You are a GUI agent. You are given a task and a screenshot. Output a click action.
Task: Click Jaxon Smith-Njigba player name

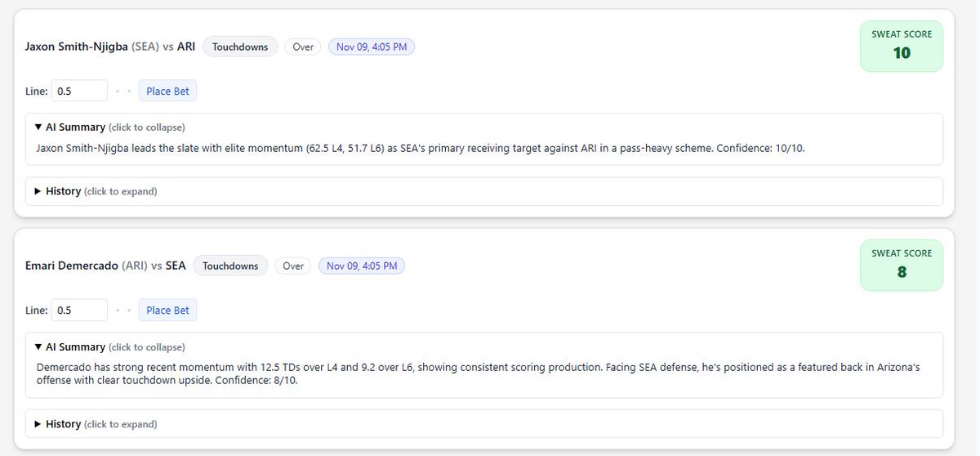point(77,47)
